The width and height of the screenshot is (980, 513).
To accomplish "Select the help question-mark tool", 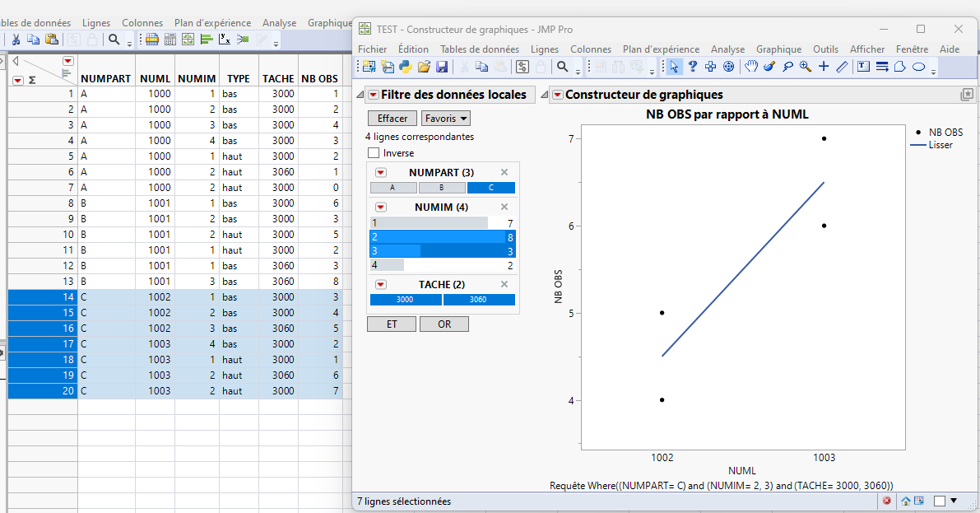I will 691,66.
